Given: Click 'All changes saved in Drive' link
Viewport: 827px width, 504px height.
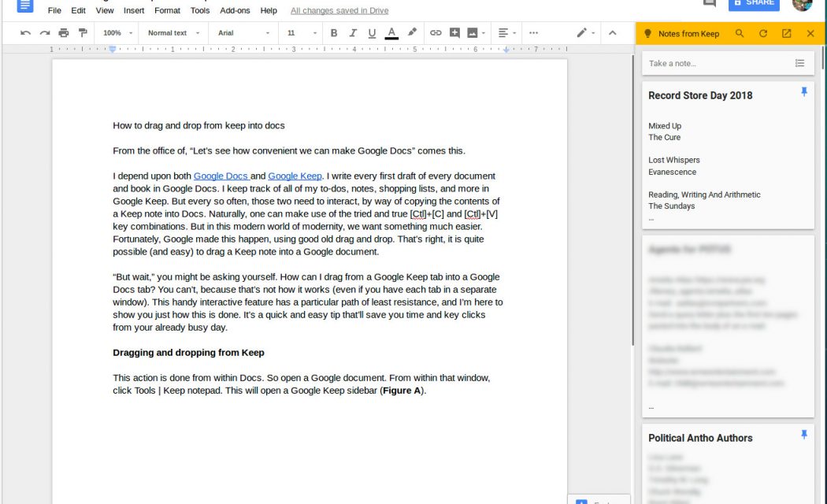Looking at the screenshot, I should pyautogui.click(x=339, y=10).
